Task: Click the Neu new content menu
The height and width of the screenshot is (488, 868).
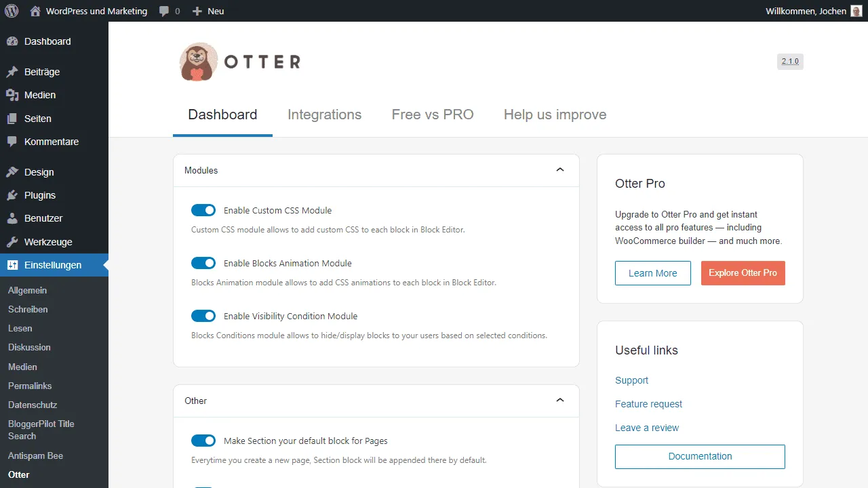Action: [x=208, y=11]
